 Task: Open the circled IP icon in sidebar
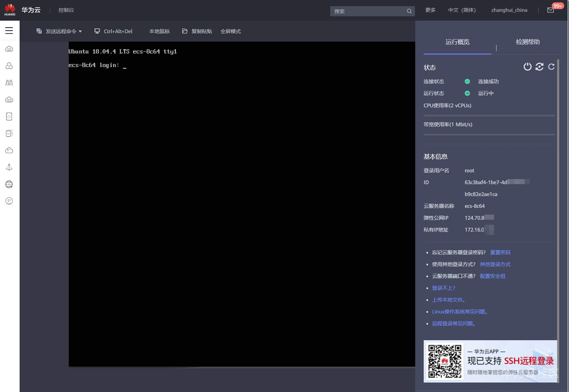[x=9, y=201]
